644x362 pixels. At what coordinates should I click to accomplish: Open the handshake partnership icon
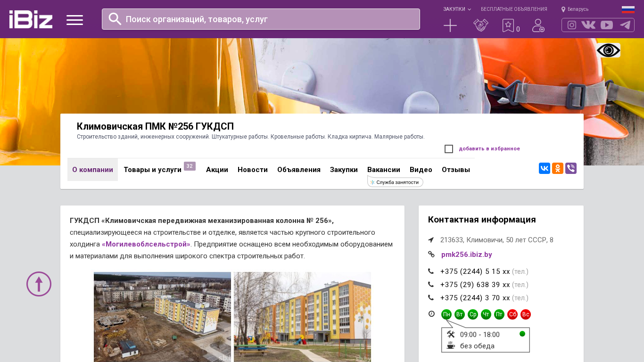(x=481, y=25)
